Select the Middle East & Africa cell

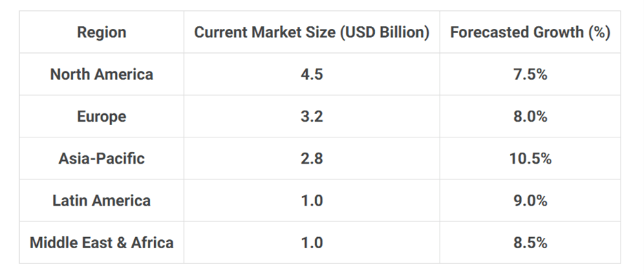[101, 243]
